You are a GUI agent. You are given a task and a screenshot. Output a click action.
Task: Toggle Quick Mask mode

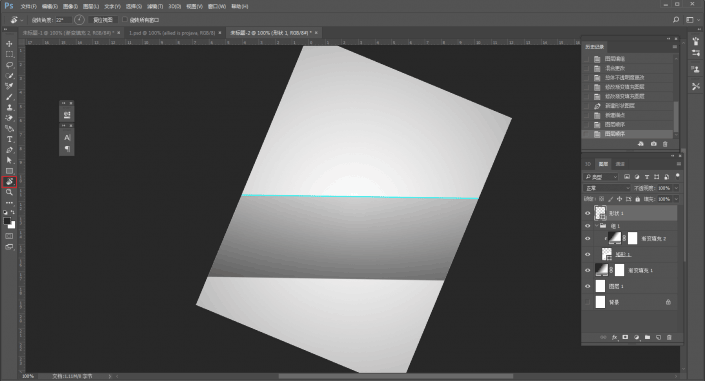(x=9, y=236)
